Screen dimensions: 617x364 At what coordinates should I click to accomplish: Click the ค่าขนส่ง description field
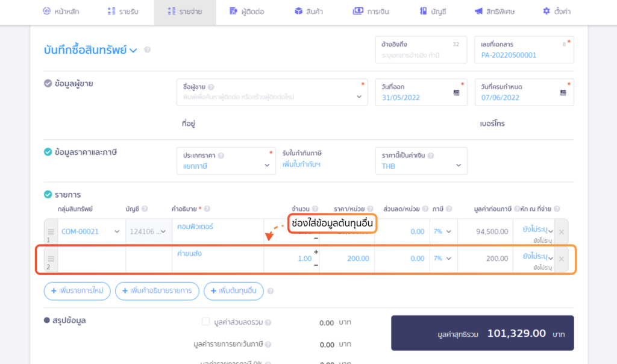pos(218,259)
